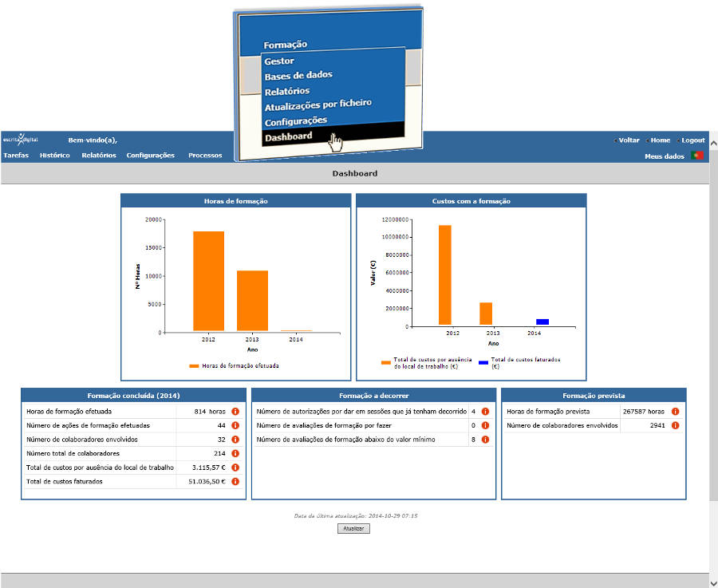The height and width of the screenshot is (588, 718).
Task: Click the Escrita Digital logo
Action: point(19,139)
